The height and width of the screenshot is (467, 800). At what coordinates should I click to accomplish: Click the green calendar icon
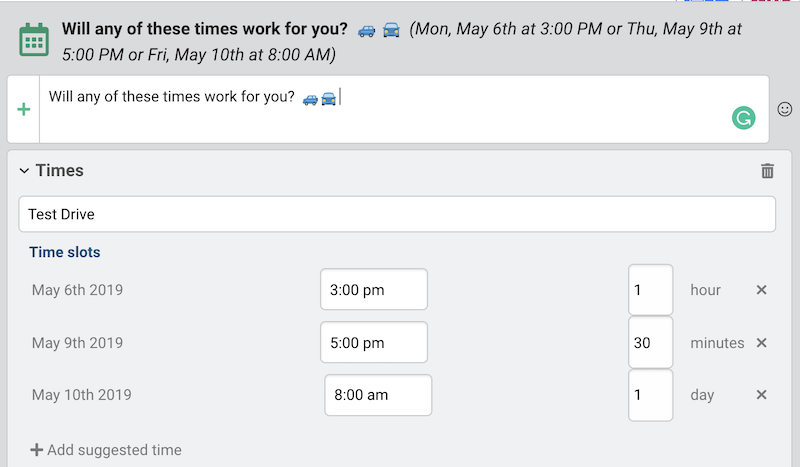pos(34,40)
